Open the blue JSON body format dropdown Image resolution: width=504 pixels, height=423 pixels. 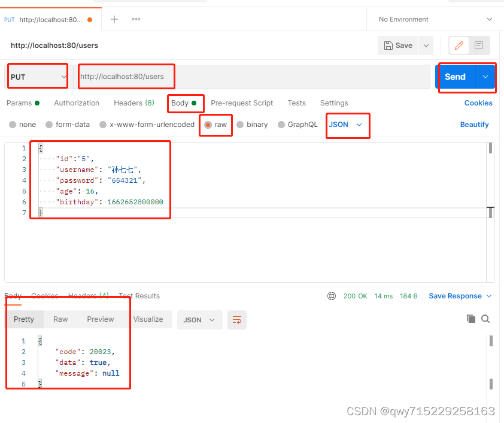point(346,125)
